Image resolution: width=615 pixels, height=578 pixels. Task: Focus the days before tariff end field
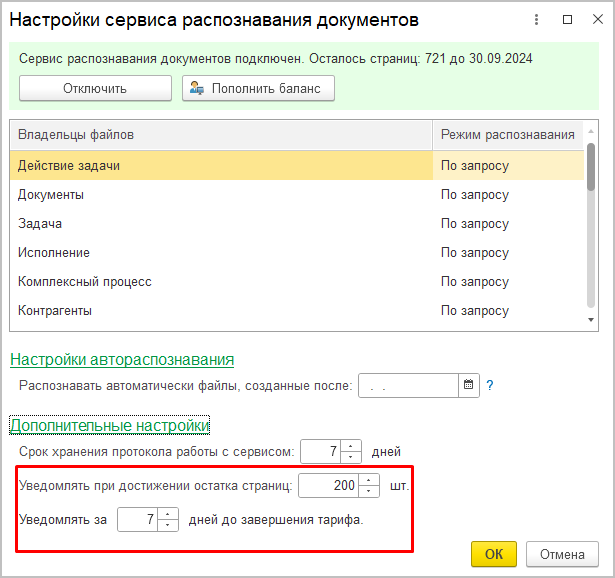tap(138, 520)
